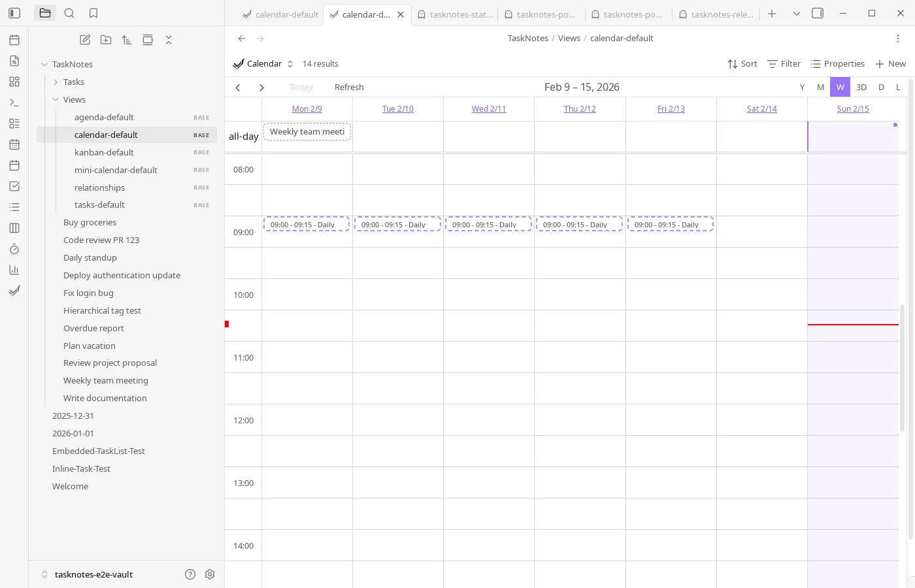Open the statistics bar chart ribbon icon
Viewport: 915px width, 588px height.
point(14,270)
